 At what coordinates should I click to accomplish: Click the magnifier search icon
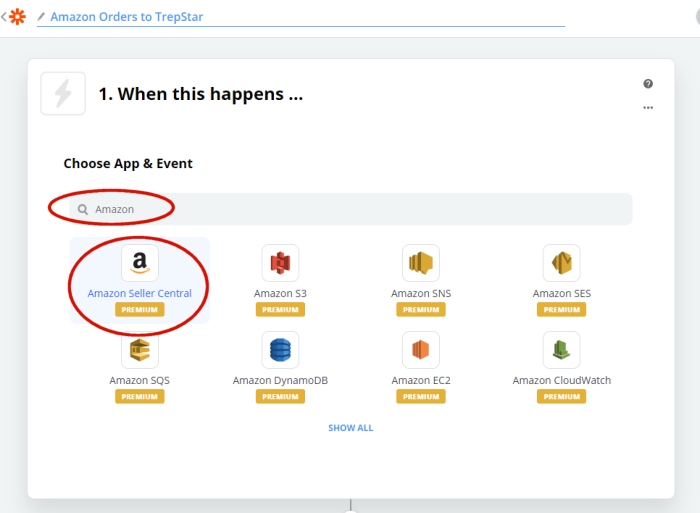83,209
